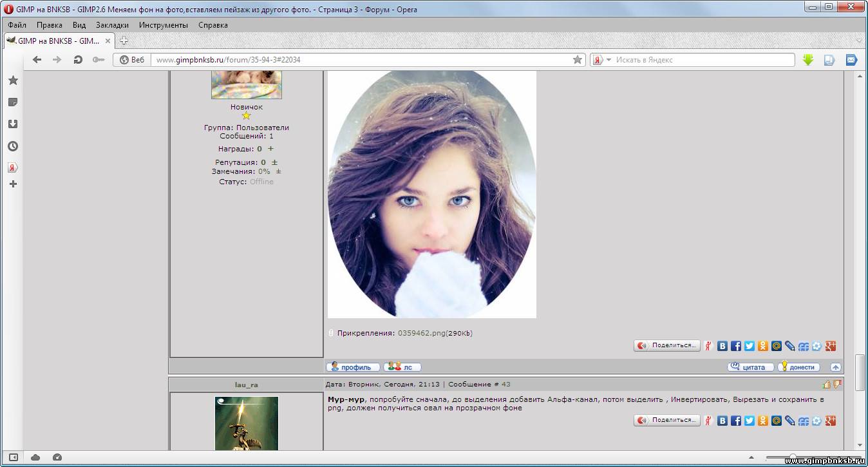Open Поделиться share menu under the photo
This screenshot has width=868, height=467.
[666, 346]
